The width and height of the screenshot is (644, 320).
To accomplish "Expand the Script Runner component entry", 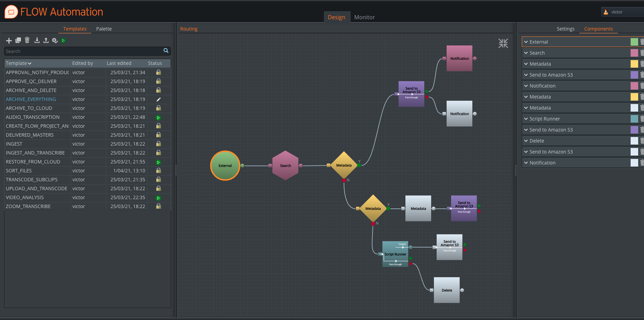I will click(x=526, y=119).
